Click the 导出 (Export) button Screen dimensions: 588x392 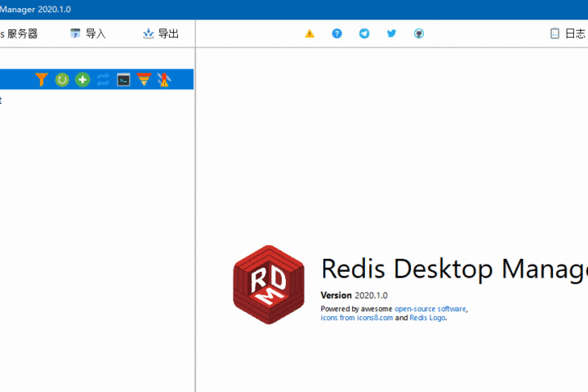(161, 33)
